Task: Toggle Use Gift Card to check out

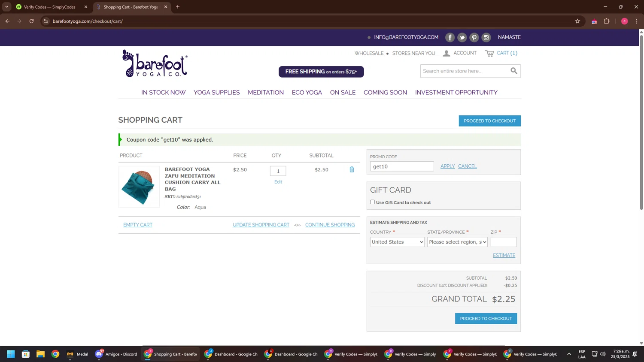Action: click(x=372, y=202)
